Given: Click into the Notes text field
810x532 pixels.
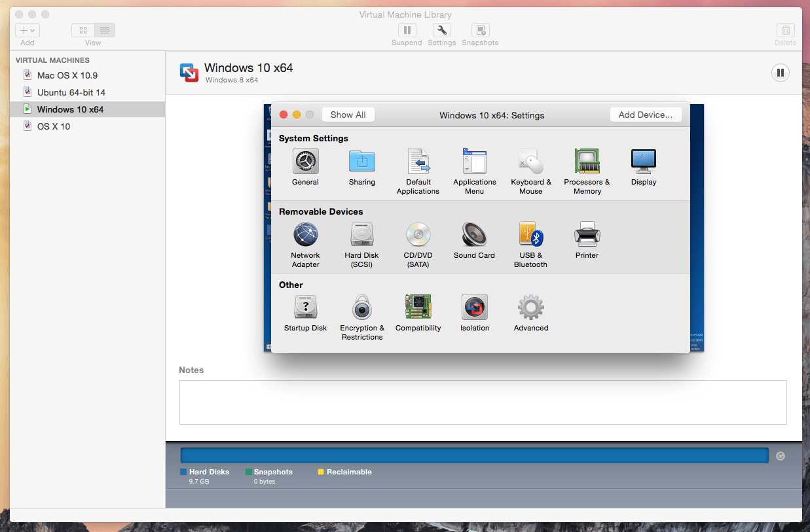Looking at the screenshot, I should [x=483, y=402].
